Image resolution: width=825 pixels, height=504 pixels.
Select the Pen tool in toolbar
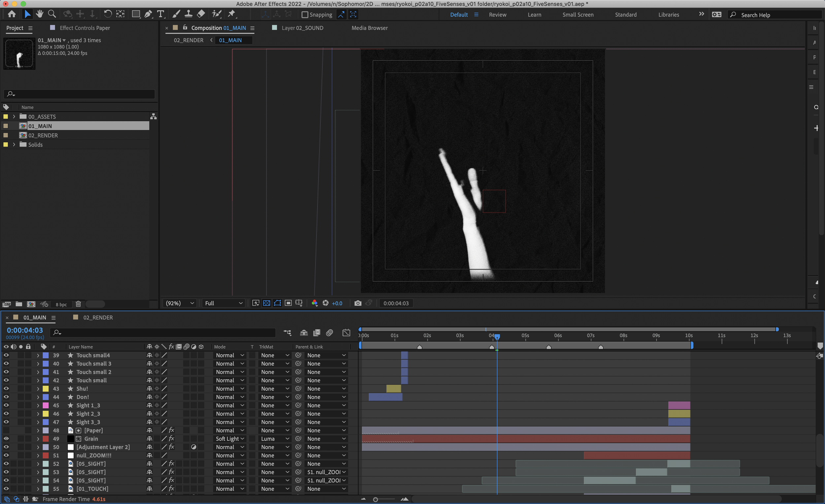click(x=148, y=14)
